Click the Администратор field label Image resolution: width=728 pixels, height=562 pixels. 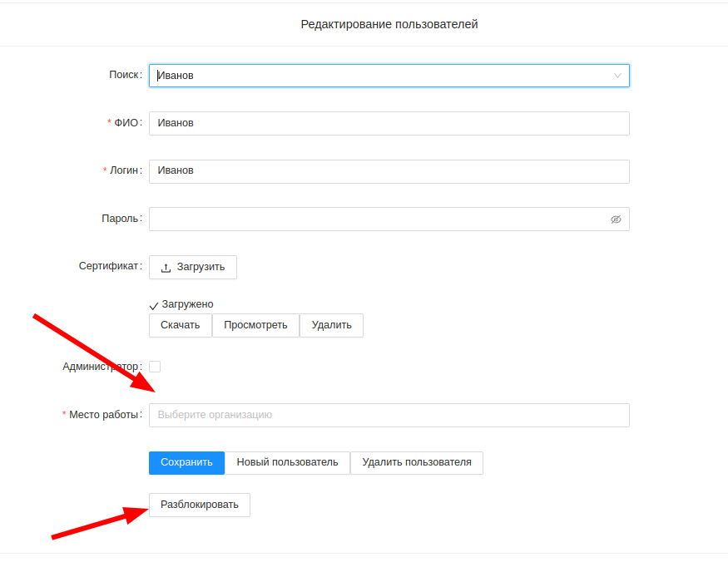pyautogui.click(x=100, y=367)
